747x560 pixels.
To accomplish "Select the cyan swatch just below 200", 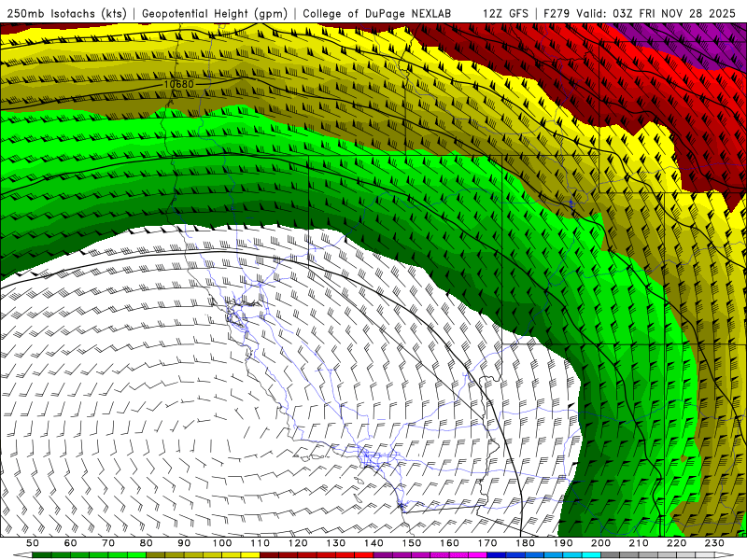I will (591, 555).
